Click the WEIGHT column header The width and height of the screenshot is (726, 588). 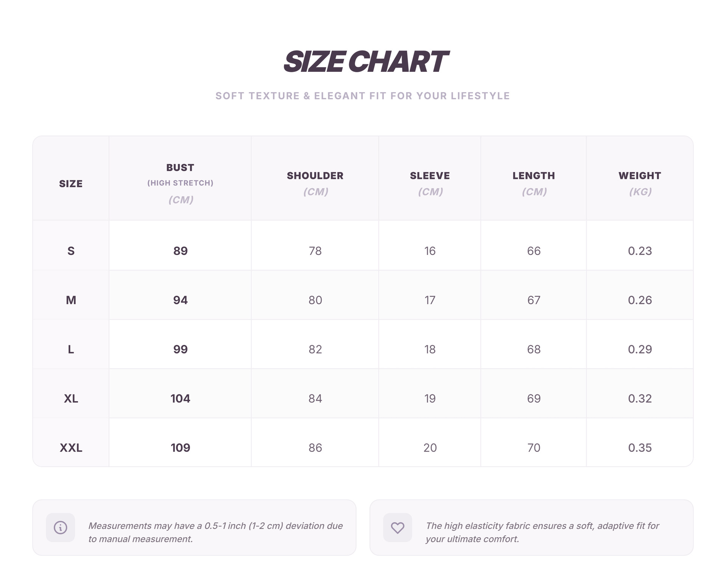point(640,176)
